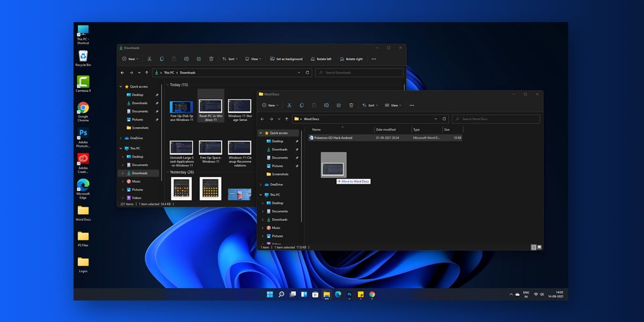
Task: Collapse Quick access in Downloads sidebar
Action: [121, 86]
